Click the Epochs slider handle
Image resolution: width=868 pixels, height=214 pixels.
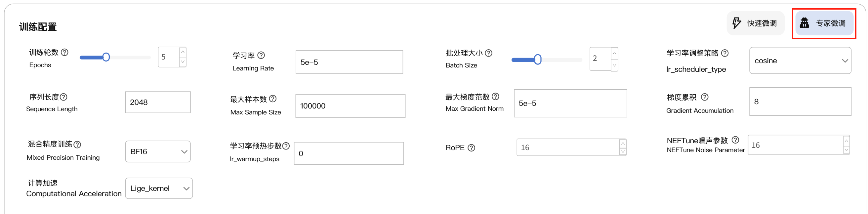[x=106, y=57]
